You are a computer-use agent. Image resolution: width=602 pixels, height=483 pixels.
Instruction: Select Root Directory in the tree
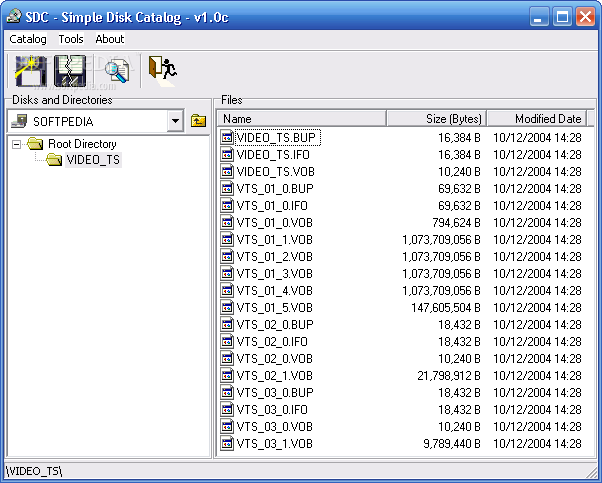click(82, 144)
